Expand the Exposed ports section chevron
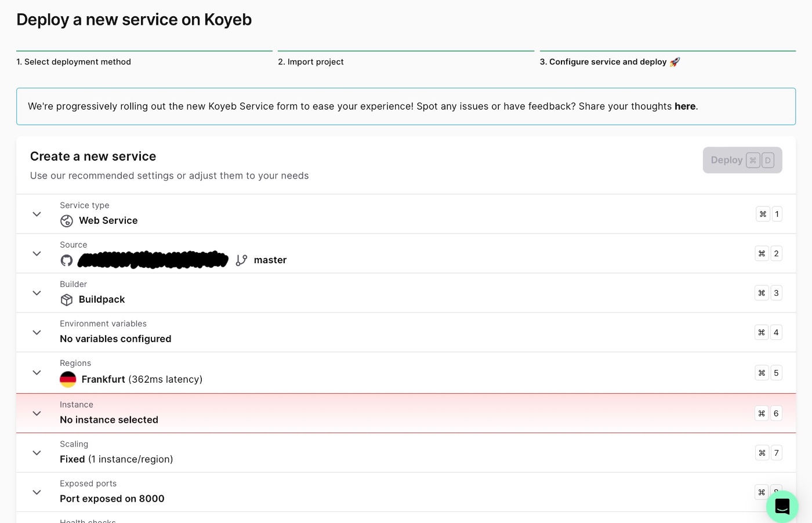This screenshot has height=523, width=812. (x=37, y=492)
